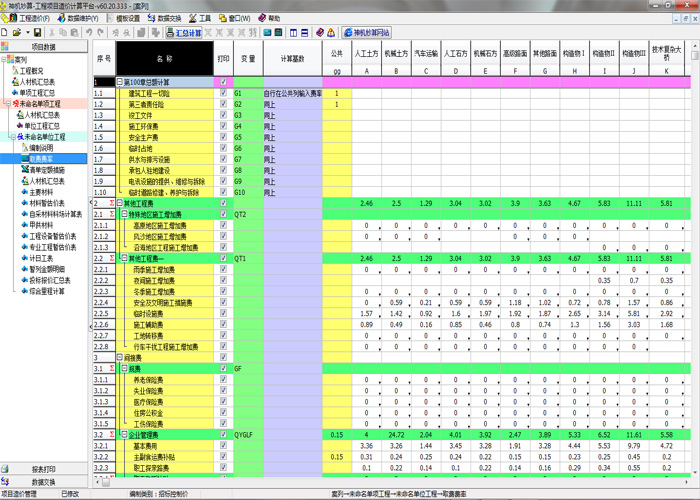Open the 工程造价(F) menu
This screenshot has width=700, height=500.
[30, 18]
